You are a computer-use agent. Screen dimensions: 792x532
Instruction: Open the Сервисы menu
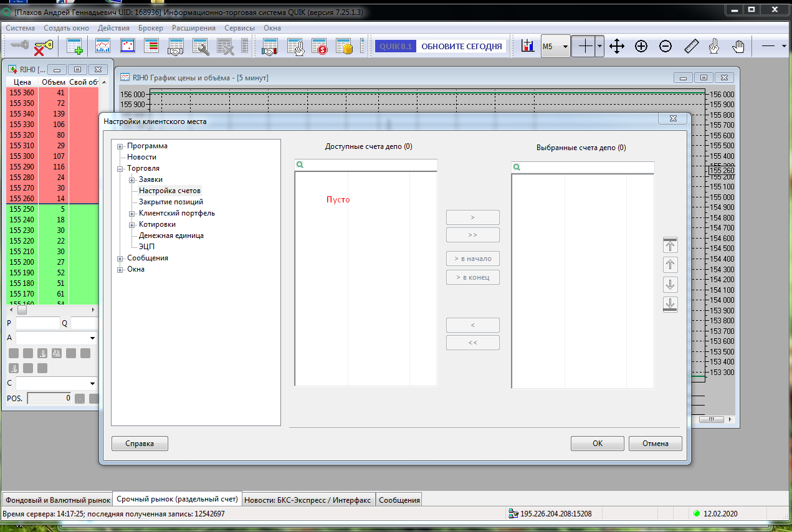point(240,28)
